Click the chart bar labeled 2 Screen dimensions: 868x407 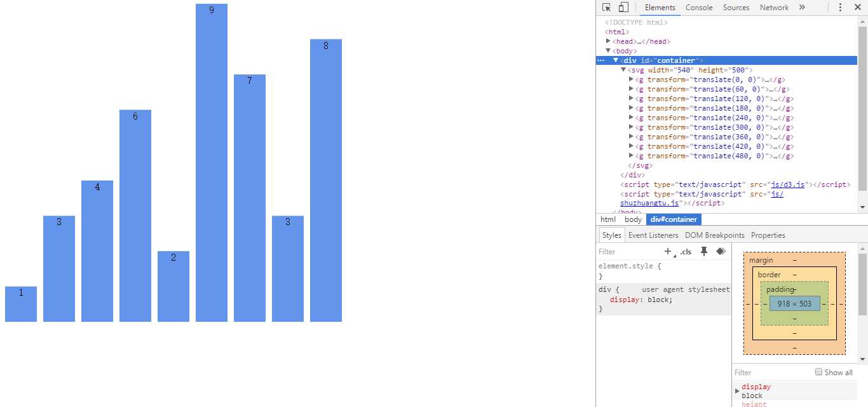pyautogui.click(x=173, y=286)
